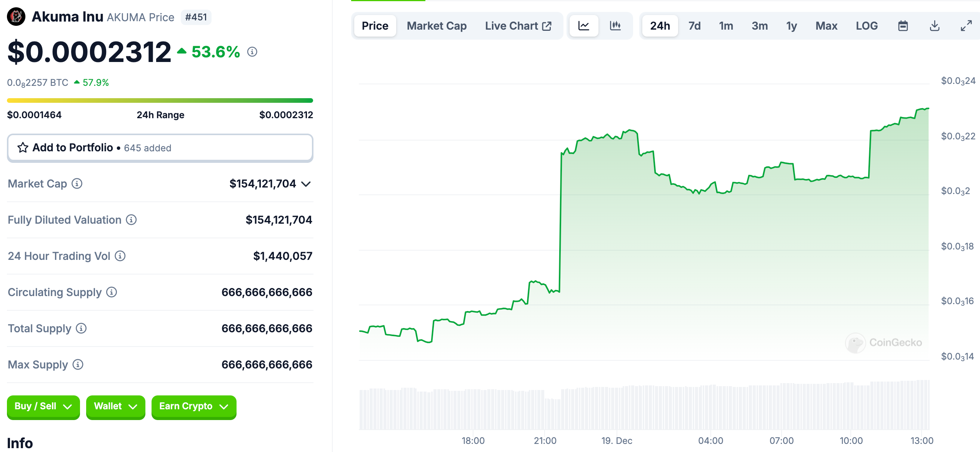980x452 pixels.
Task: Expand Market Cap details chevron
Action: click(306, 184)
